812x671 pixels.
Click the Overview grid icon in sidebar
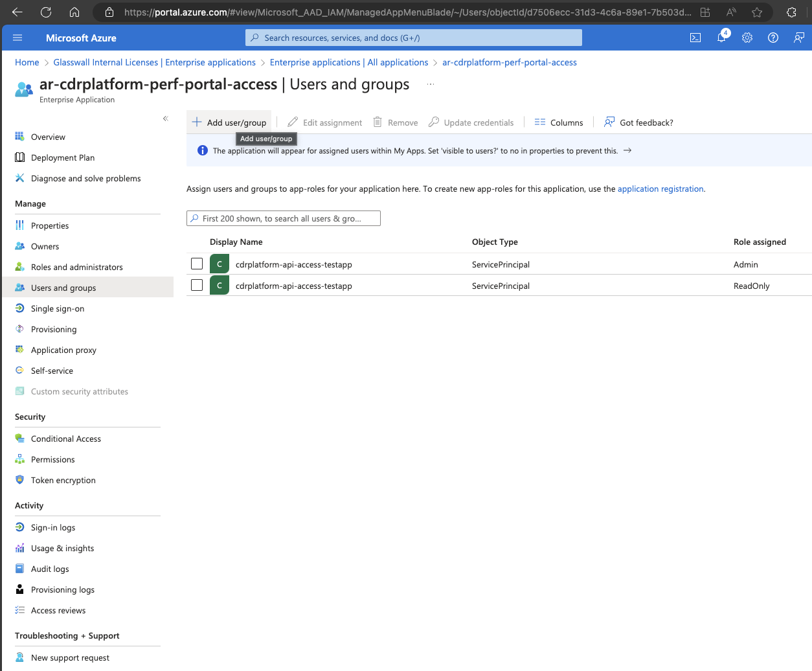point(19,137)
